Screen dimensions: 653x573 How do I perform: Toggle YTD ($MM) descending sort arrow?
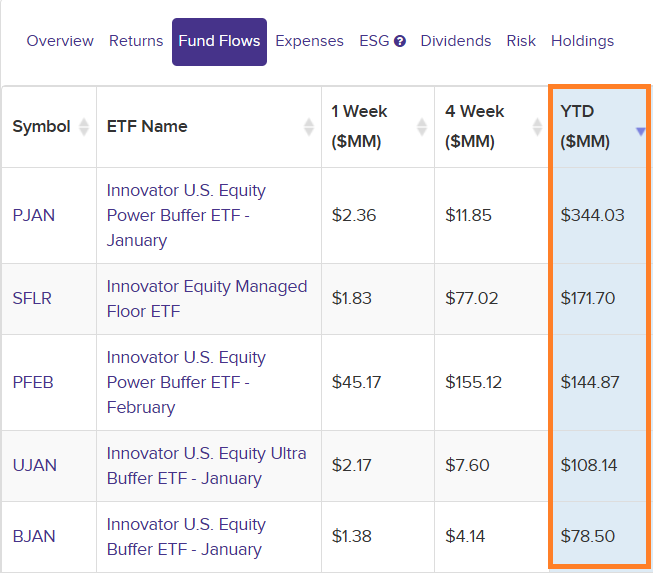[641, 132]
